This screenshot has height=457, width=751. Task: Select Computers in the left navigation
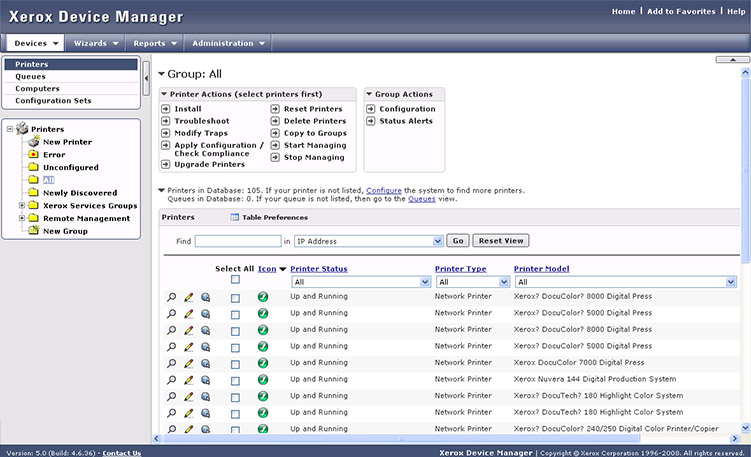coord(37,89)
